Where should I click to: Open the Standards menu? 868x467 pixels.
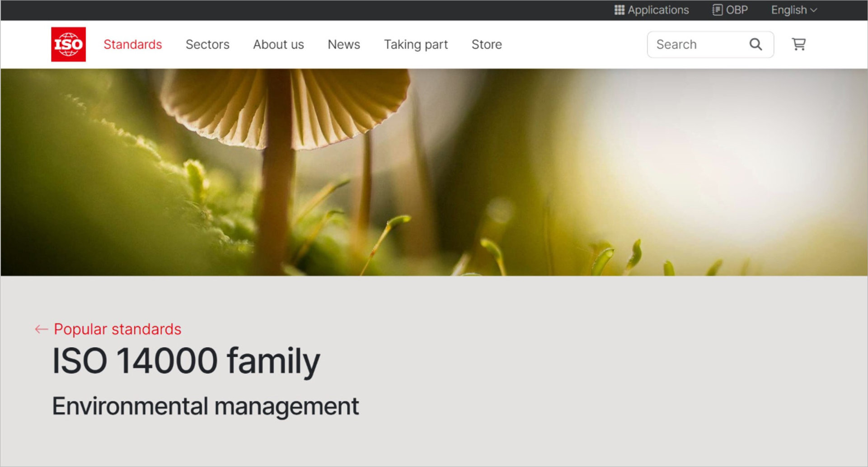click(133, 44)
